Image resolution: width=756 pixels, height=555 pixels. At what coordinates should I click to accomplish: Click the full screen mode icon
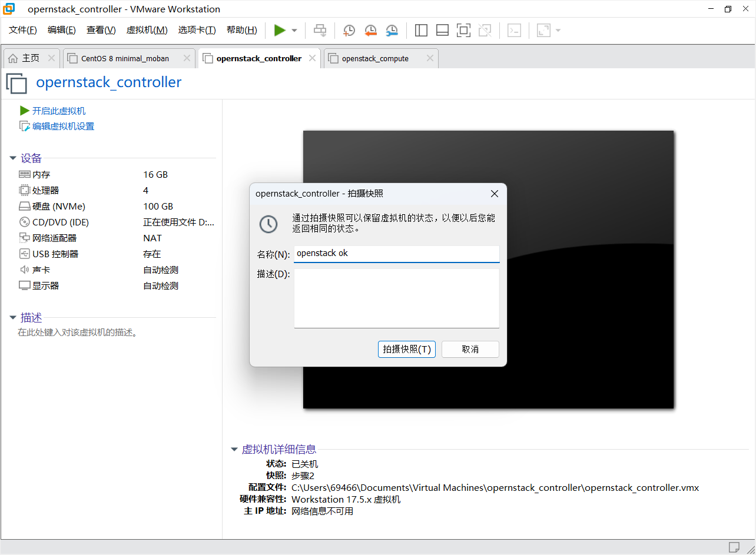(463, 30)
